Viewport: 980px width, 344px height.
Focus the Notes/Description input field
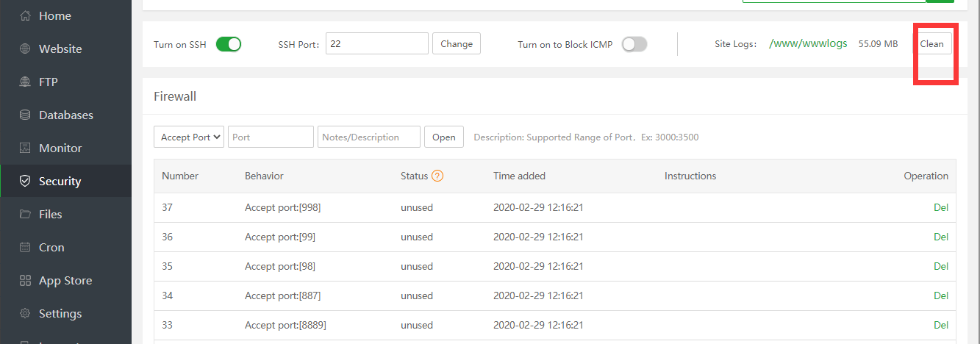tap(369, 137)
